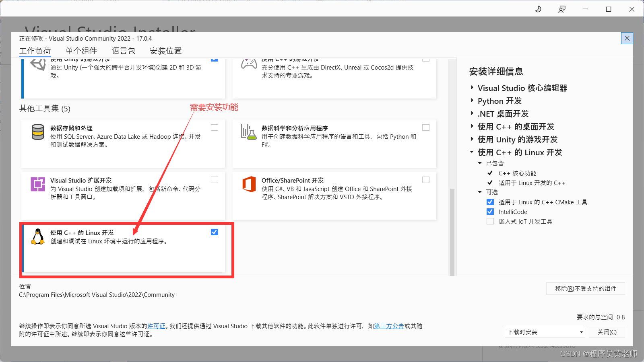Viewport: 644px width, 362px height.
Task: Click the 关闭(C) close button
Action: (607, 332)
